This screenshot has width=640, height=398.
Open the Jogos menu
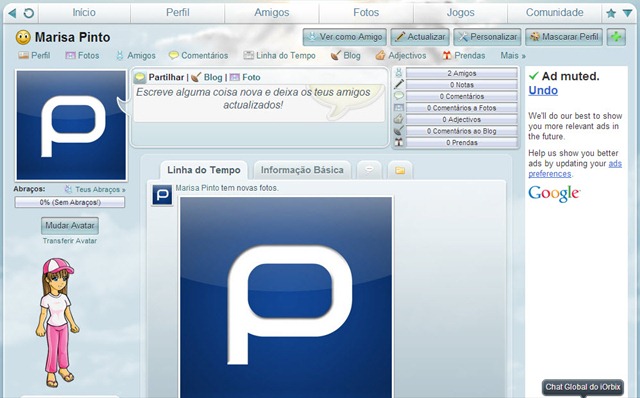(x=460, y=13)
